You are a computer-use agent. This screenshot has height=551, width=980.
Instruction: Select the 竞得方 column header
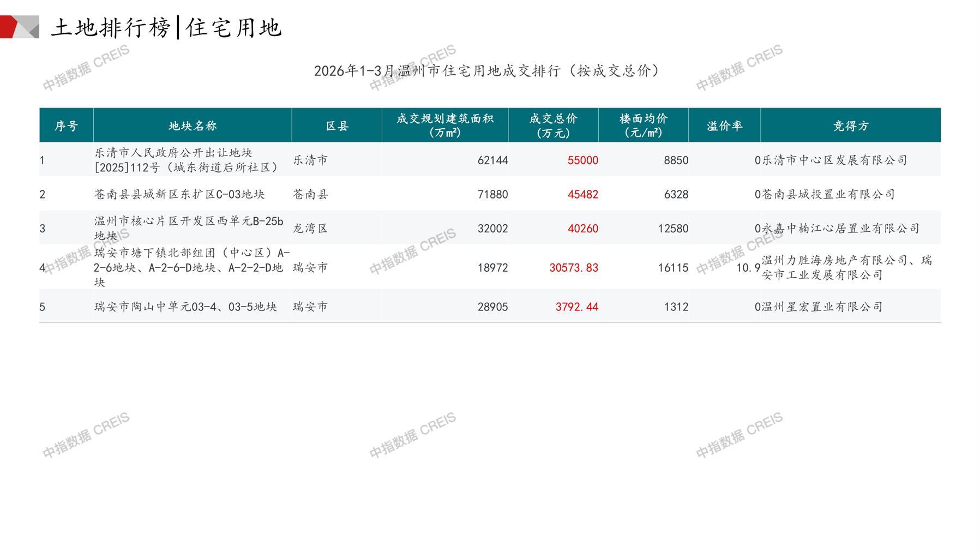[x=850, y=126]
